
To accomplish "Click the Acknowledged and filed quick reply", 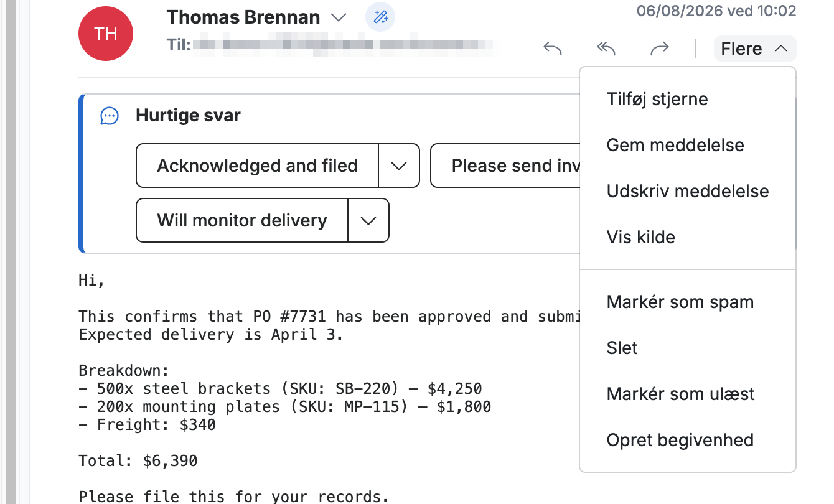I will tap(257, 166).
